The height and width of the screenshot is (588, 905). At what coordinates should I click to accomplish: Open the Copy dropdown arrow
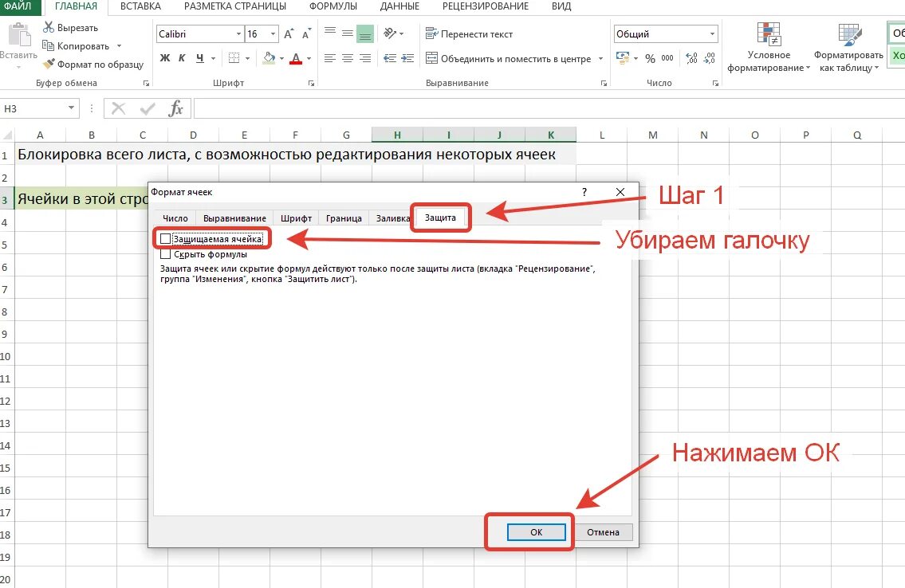tap(120, 45)
